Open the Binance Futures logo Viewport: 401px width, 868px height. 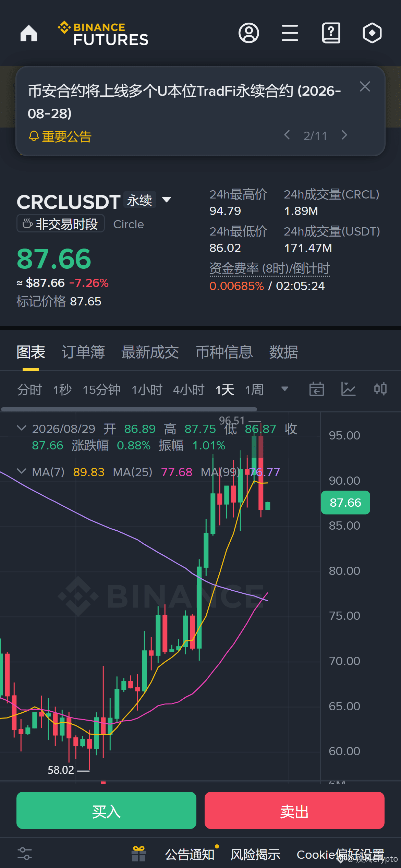[103, 34]
